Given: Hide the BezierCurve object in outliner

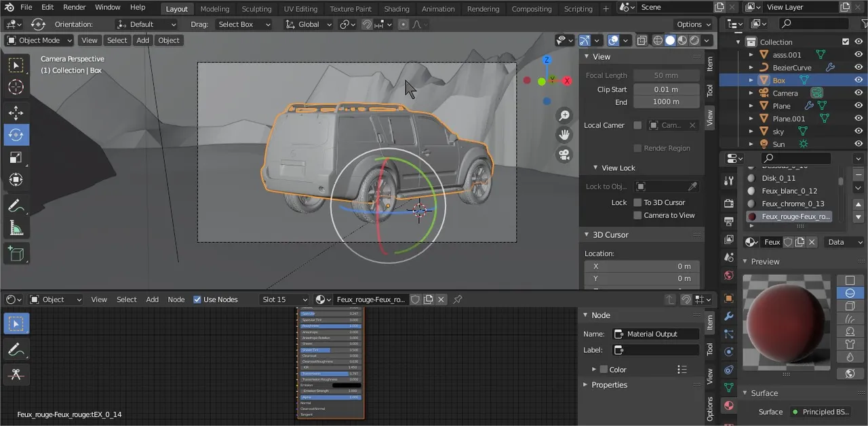Looking at the screenshot, I should (x=859, y=67).
